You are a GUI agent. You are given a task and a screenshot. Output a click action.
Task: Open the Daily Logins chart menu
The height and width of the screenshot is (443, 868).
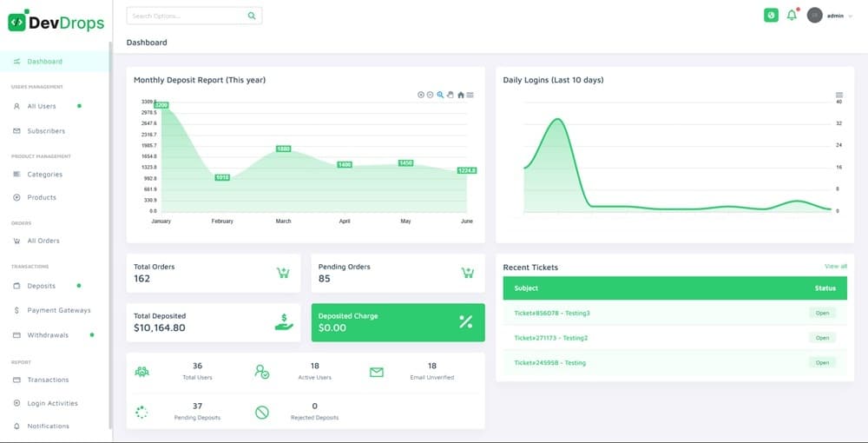(x=838, y=95)
